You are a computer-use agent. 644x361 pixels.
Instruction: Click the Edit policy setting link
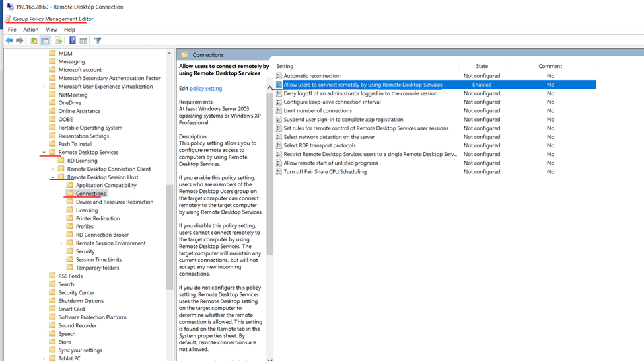click(x=205, y=88)
